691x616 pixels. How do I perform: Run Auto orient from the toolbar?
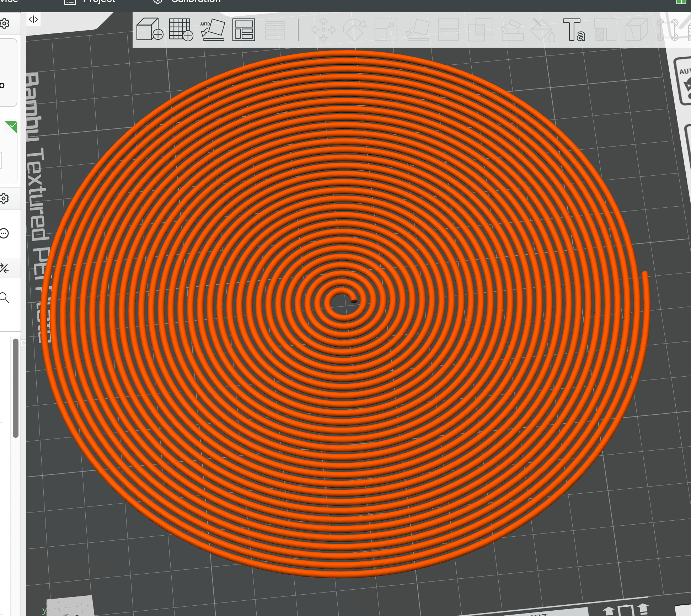click(x=213, y=30)
